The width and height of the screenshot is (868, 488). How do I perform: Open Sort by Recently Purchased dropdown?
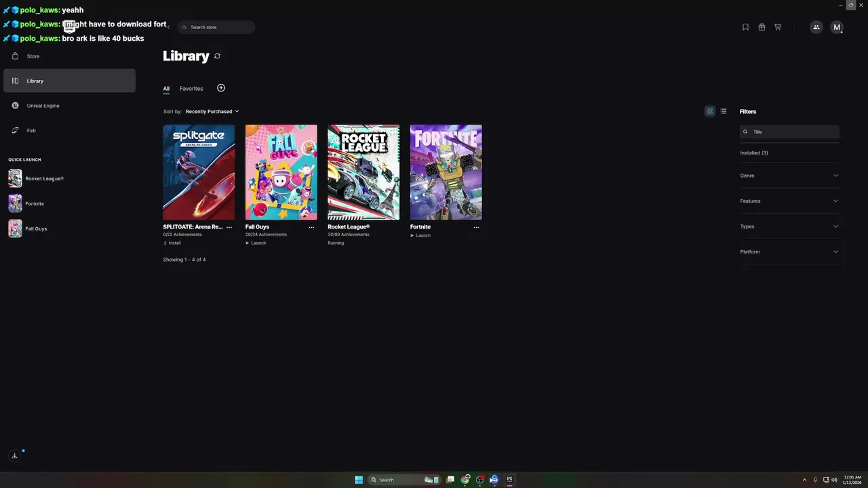[212, 111]
